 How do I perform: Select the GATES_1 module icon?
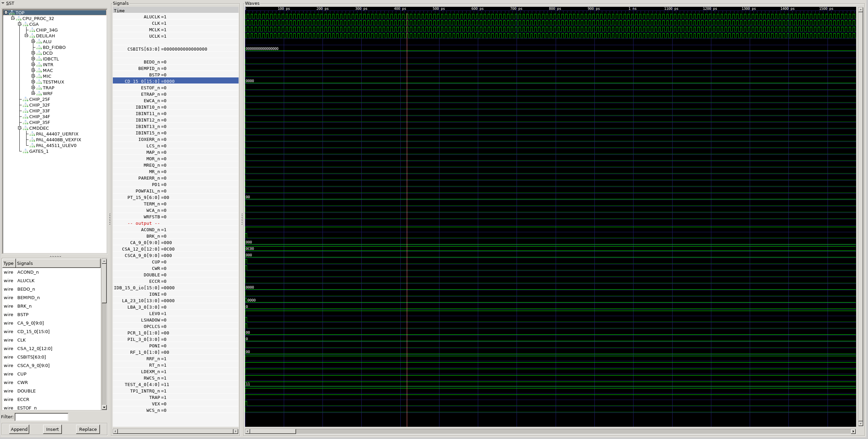pos(25,151)
